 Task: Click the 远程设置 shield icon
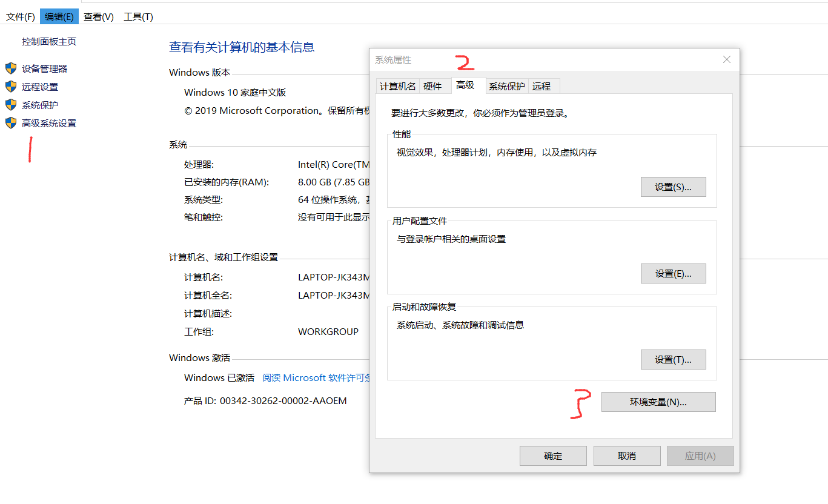[x=11, y=86]
